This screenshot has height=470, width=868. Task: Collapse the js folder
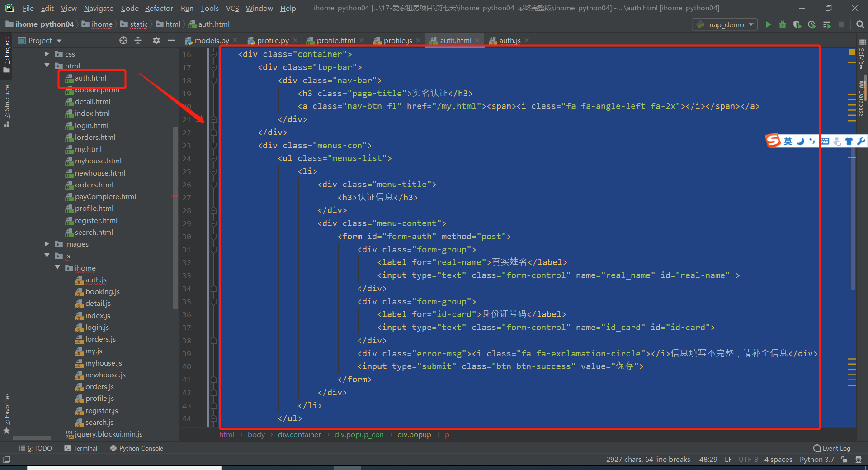coord(47,256)
